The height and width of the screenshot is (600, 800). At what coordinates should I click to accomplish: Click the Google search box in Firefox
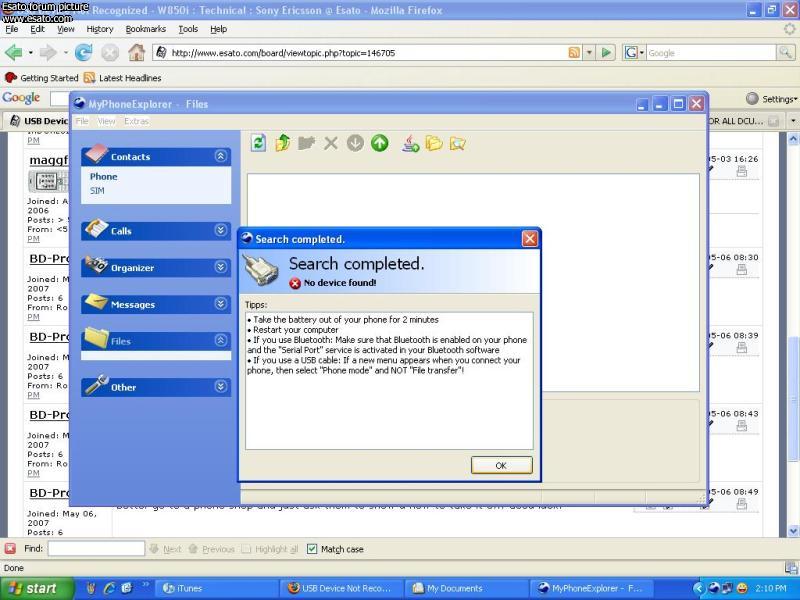click(711, 53)
